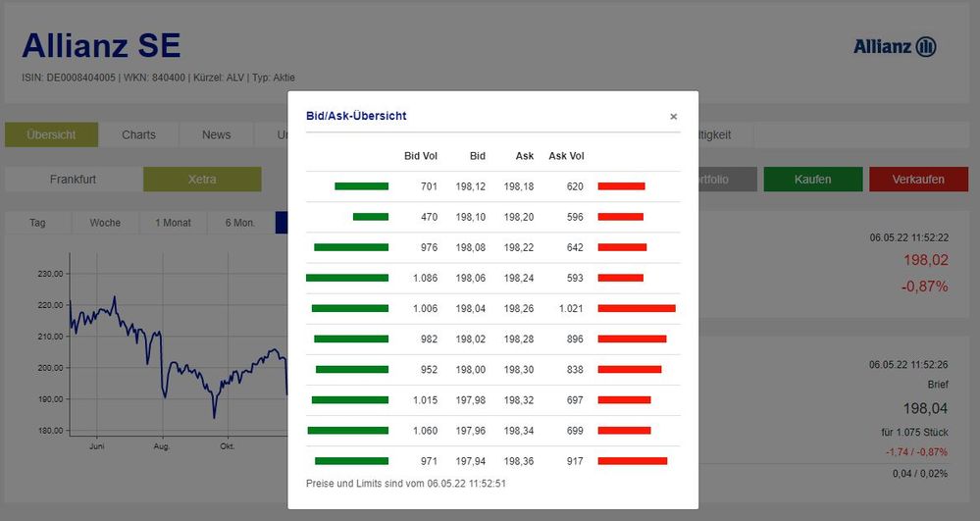Click the Verkaufen button
Image resolution: width=980 pixels, height=521 pixels.
tap(918, 179)
